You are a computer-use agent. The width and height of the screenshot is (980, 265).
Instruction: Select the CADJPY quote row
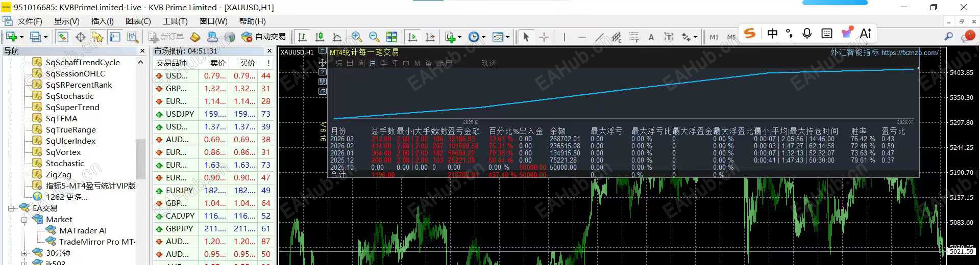coord(214,216)
